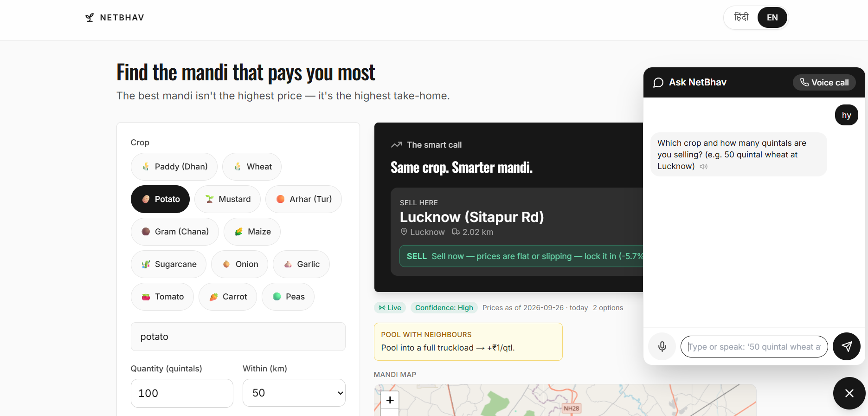This screenshot has width=868, height=416.
Task: Focus the crop name text field
Action: click(x=238, y=337)
